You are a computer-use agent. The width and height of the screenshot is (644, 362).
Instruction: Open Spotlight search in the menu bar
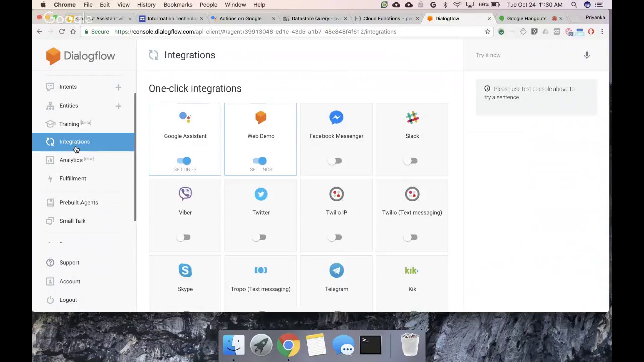pos(574,5)
